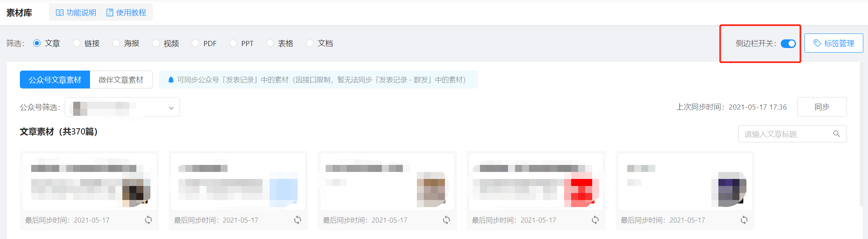Click the sync icon on the third article card
This screenshot has height=239, width=868.
click(x=446, y=220)
